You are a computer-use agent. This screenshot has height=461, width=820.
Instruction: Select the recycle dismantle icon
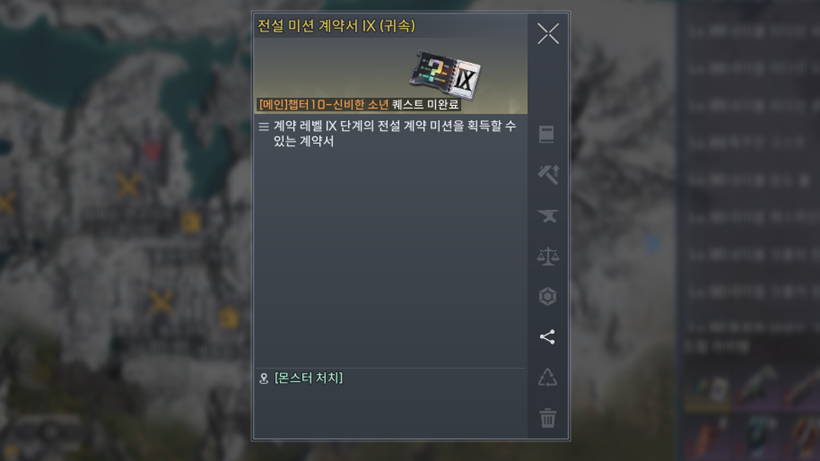[548, 377]
